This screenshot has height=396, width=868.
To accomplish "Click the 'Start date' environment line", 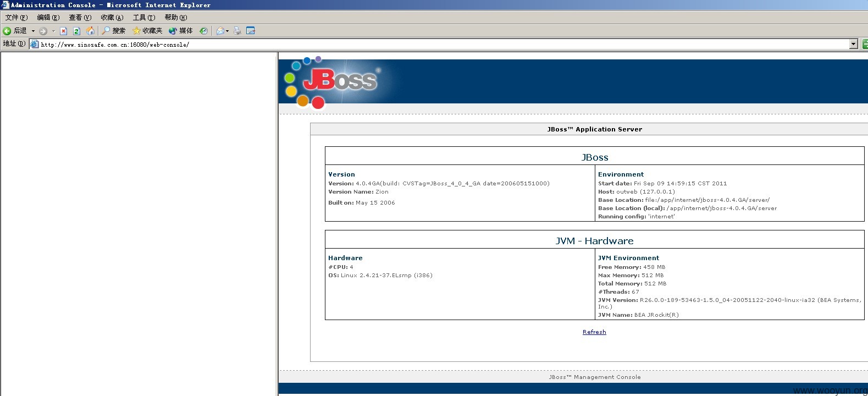I will coord(662,184).
